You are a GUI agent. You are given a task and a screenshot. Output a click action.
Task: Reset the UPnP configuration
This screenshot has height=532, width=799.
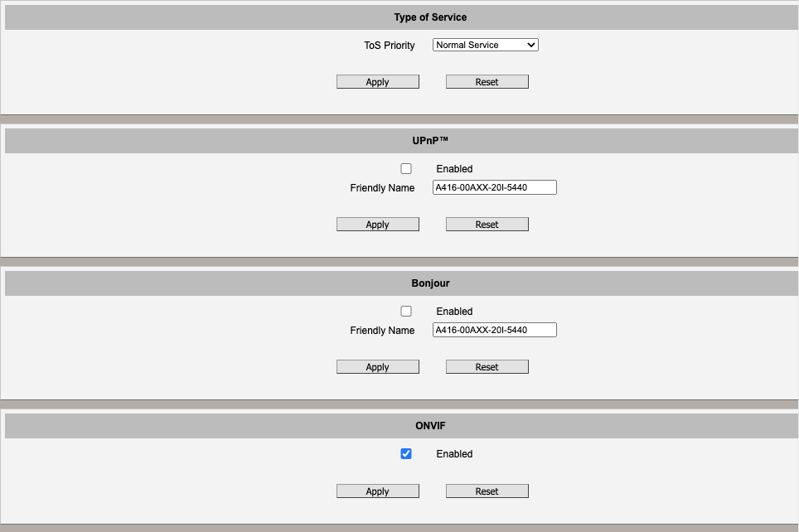coord(487,224)
